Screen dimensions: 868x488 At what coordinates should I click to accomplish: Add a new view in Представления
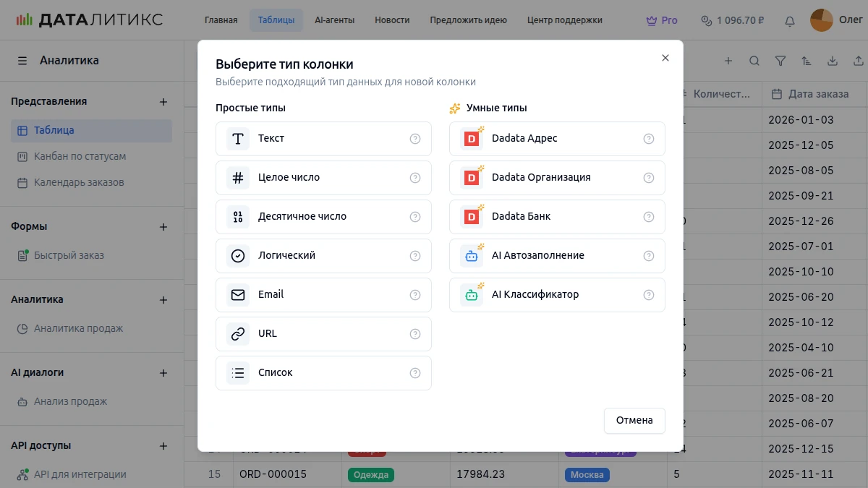pos(163,102)
